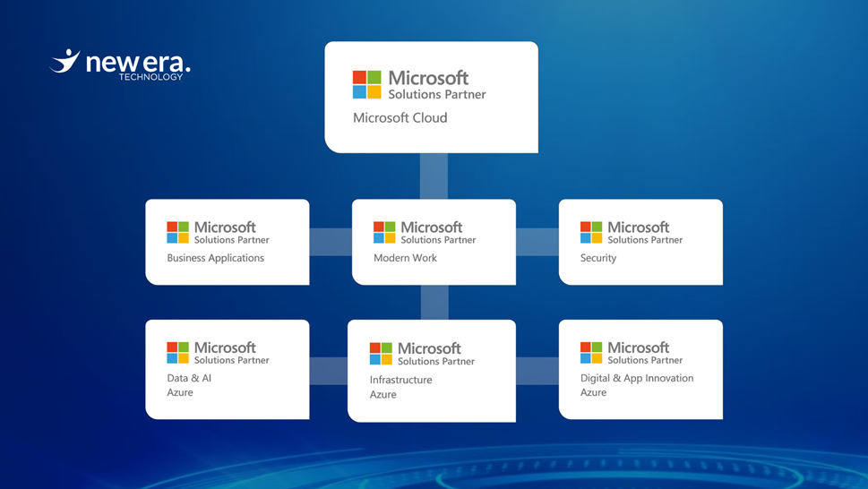Click the Microsoft logo in Microsoft Cloud card
Image resolution: width=868 pixels, height=489 pixels.
pos(367,84)
